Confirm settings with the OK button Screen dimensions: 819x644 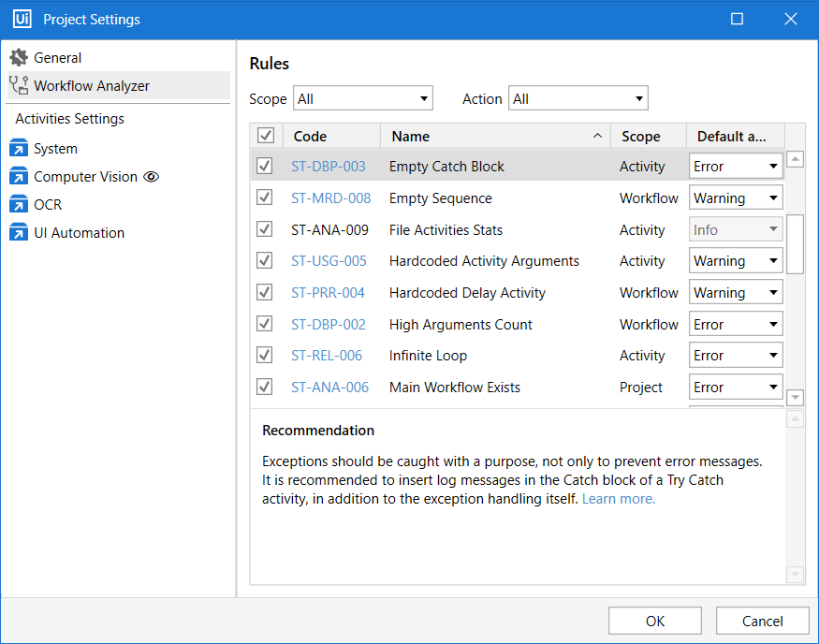coord(654,621)
